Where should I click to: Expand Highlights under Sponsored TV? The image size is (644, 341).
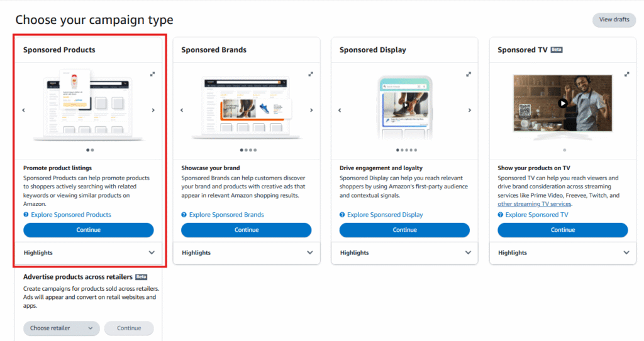pyautogui.click(x=626, y=252)
